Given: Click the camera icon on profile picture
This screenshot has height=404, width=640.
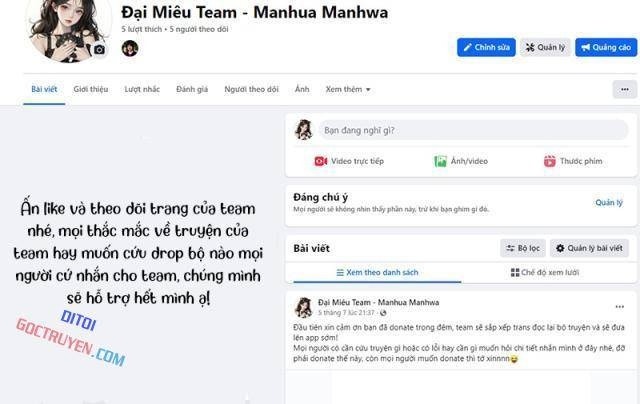Looking at the screenshot, I should (x=99, y=49).
